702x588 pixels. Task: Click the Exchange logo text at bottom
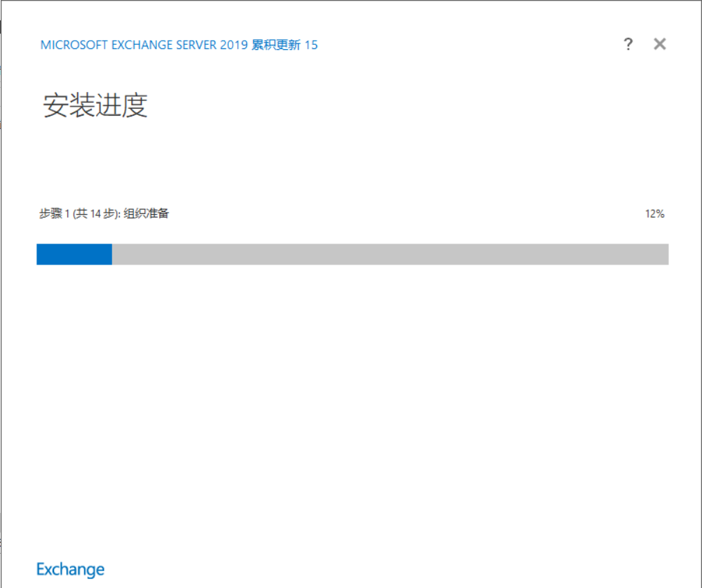point(70,570)
